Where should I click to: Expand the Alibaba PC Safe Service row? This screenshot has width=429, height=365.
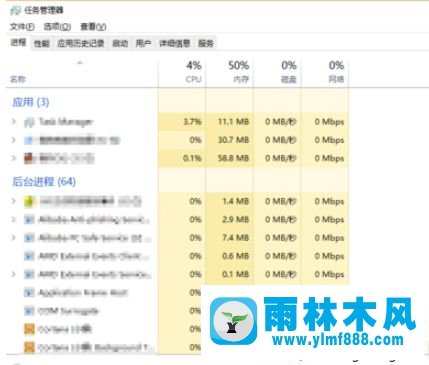click(14, 238)
